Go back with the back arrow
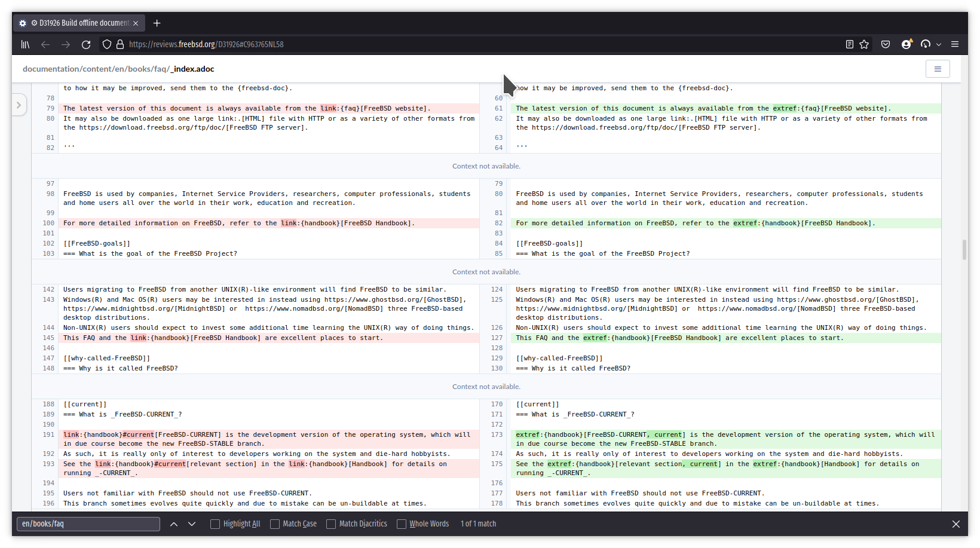Screen dimensions: 980x548 (45, 44)
